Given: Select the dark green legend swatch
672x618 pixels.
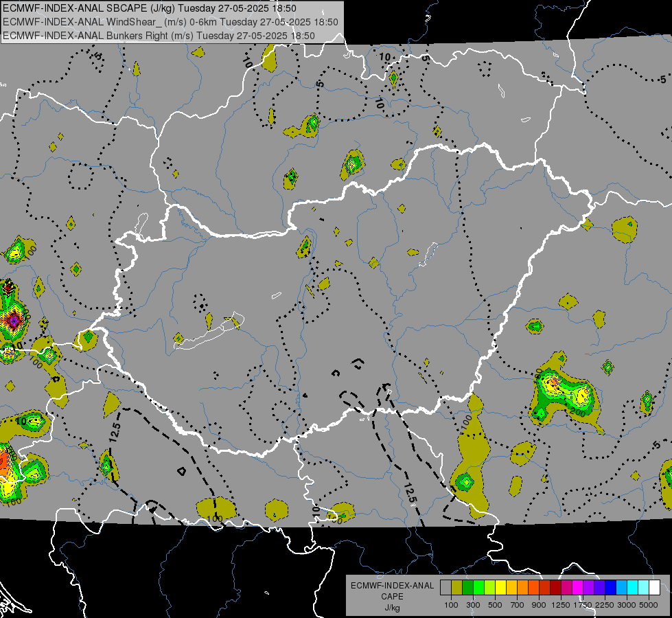Looking at the screenshot, I should (467, 588).
